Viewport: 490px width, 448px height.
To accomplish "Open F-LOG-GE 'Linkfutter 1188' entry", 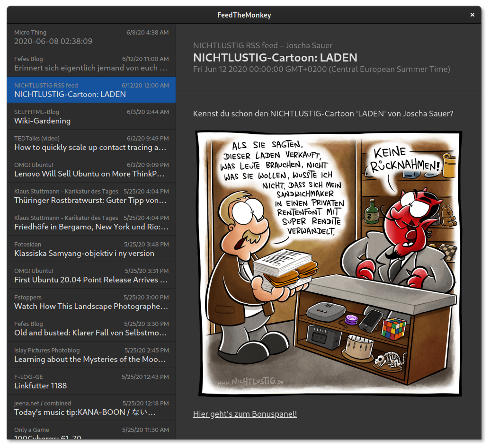I will 91,381.
